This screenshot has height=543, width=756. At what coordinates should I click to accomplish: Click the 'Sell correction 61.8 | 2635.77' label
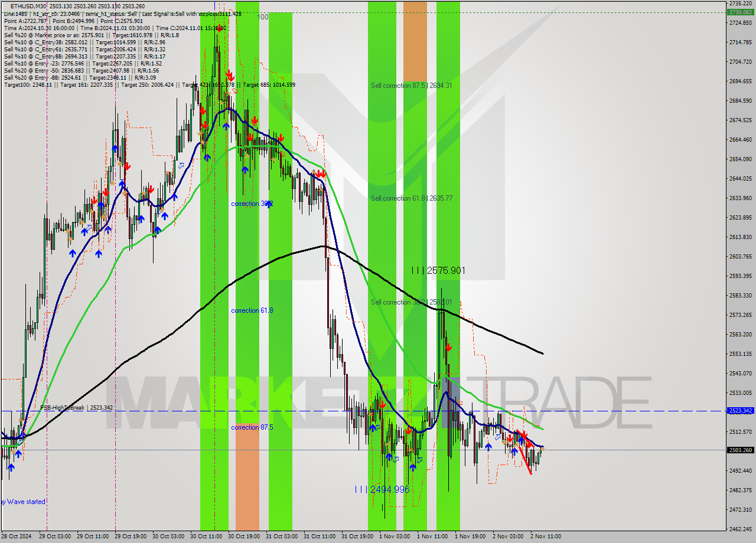point(412,198)
